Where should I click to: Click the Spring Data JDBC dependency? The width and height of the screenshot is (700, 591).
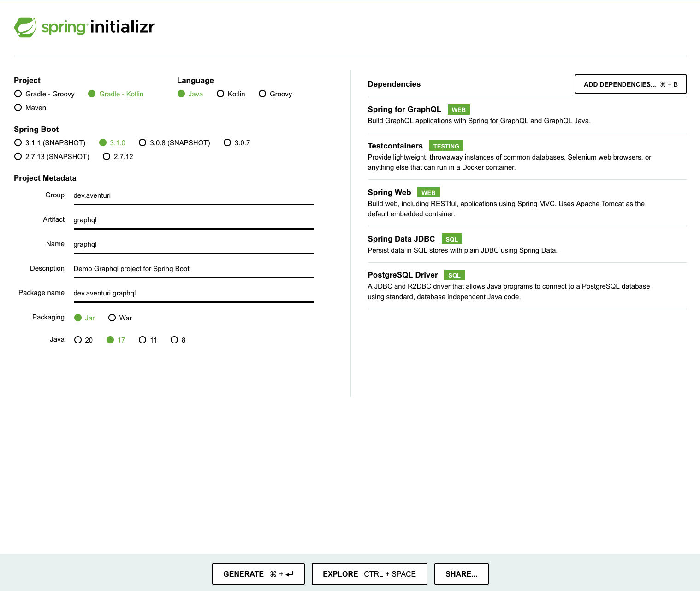click(527, 244)
